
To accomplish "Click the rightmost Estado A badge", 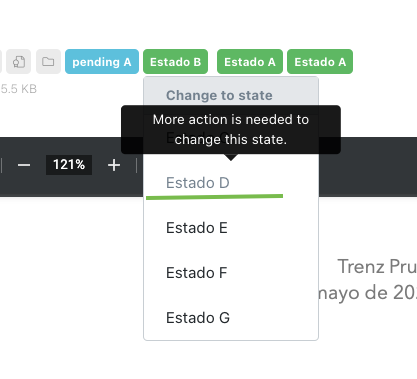I will coord(320,62).
